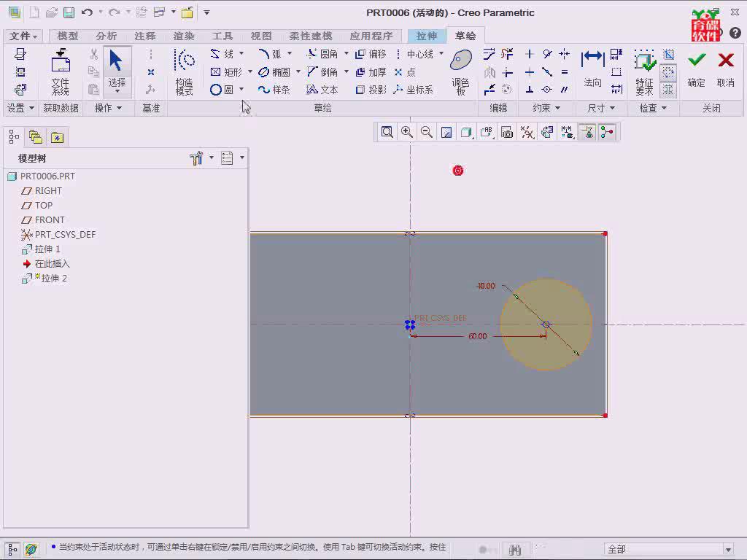Apply the Perpendicular constraint
Screen dimensions: 747x560
pos(530,90)
